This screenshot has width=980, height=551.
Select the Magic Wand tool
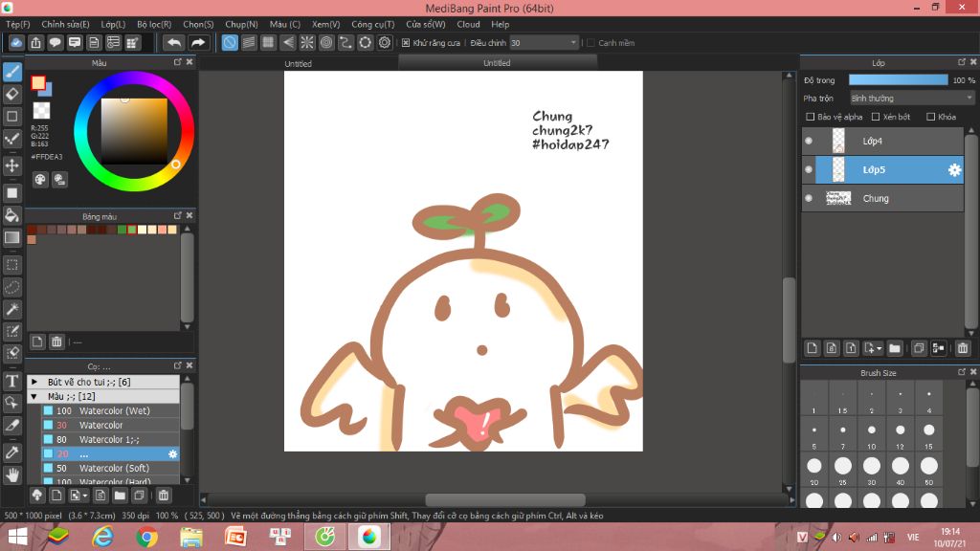pos(11,309)
